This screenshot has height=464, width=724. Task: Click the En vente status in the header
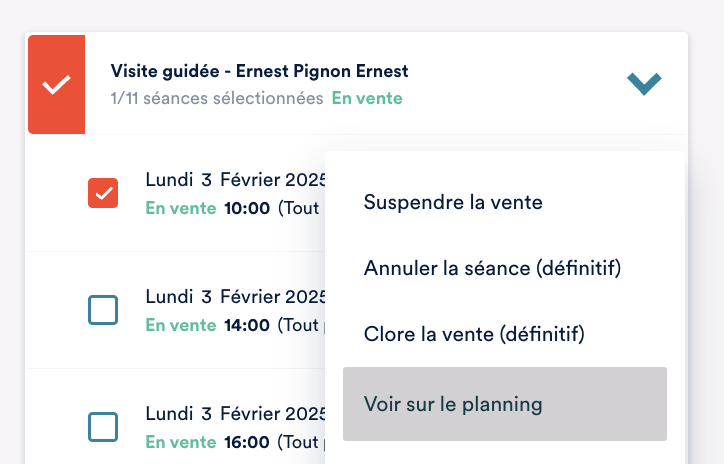[367, 98]
